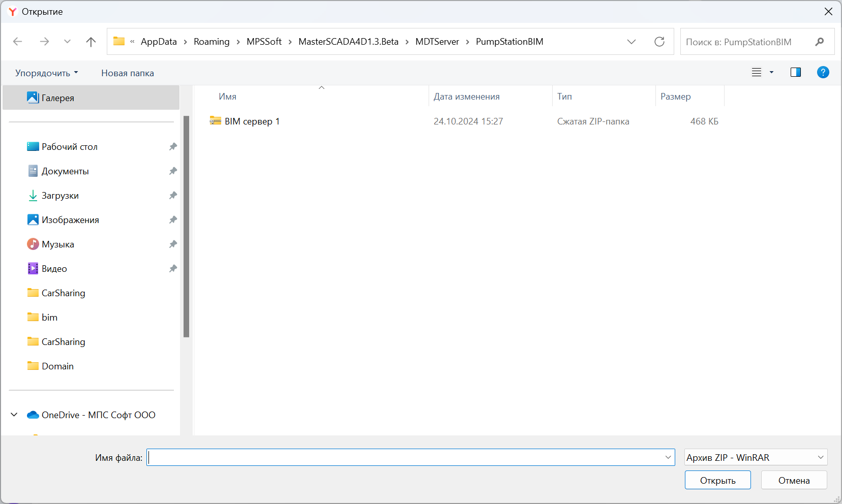Screen dimensions: 842x504
Task: Open file type filter Архив ZIP - WinRAR
Action: click(x=756, y=457)
